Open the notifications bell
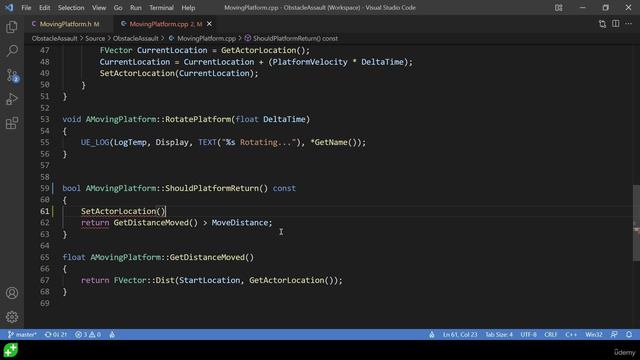This screenshot has height=360, width=640. click(629, 334)
